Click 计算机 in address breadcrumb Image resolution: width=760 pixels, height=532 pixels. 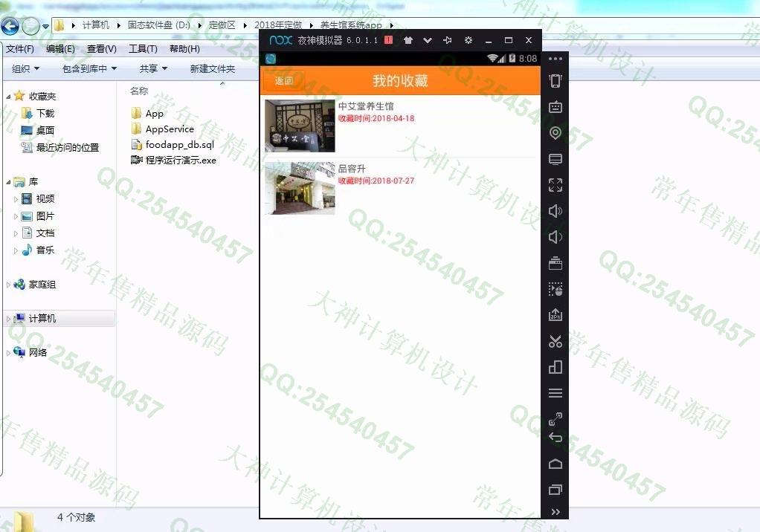pyautogui.click(x=95, y=25)
